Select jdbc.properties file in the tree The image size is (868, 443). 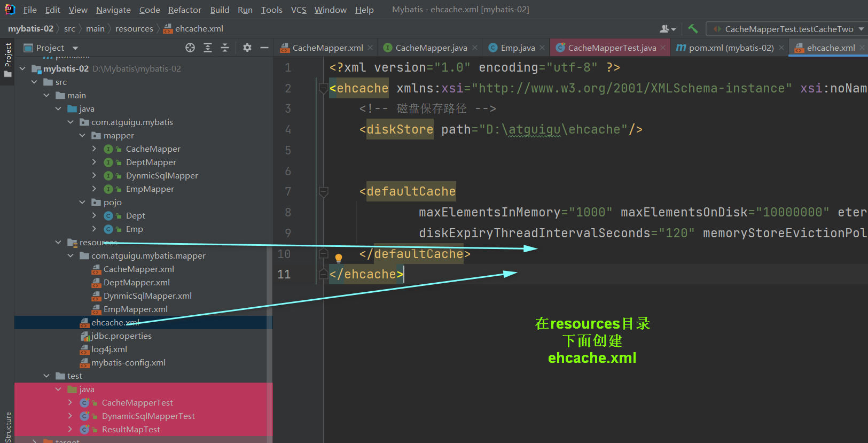pyautogui.click(x=121, y=336)
